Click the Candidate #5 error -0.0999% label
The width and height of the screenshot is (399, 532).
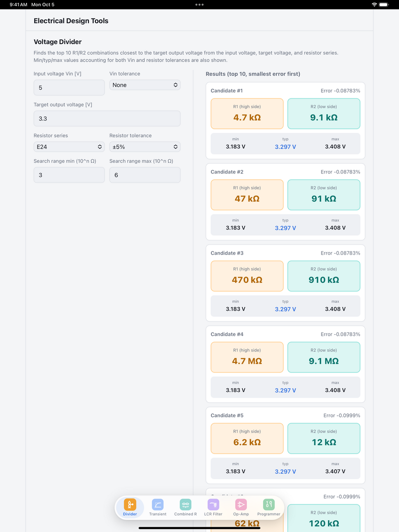click(342, 415)
